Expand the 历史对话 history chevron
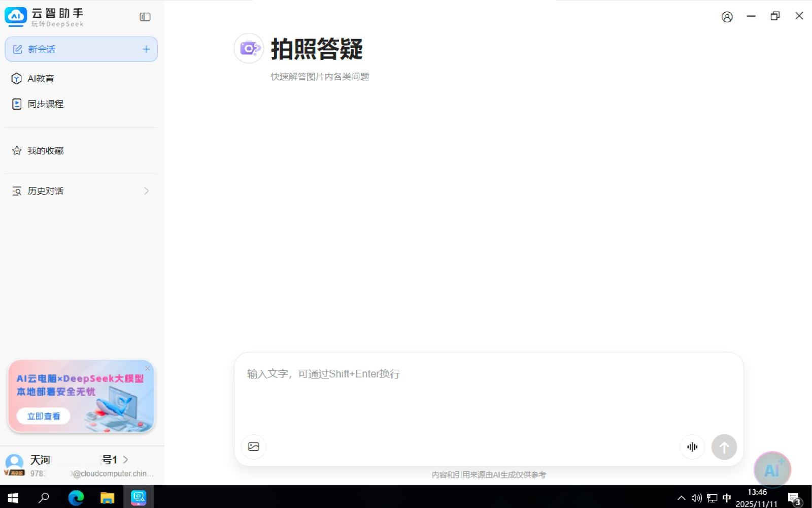This screenshot has height=508, width=812. point(146,191)
